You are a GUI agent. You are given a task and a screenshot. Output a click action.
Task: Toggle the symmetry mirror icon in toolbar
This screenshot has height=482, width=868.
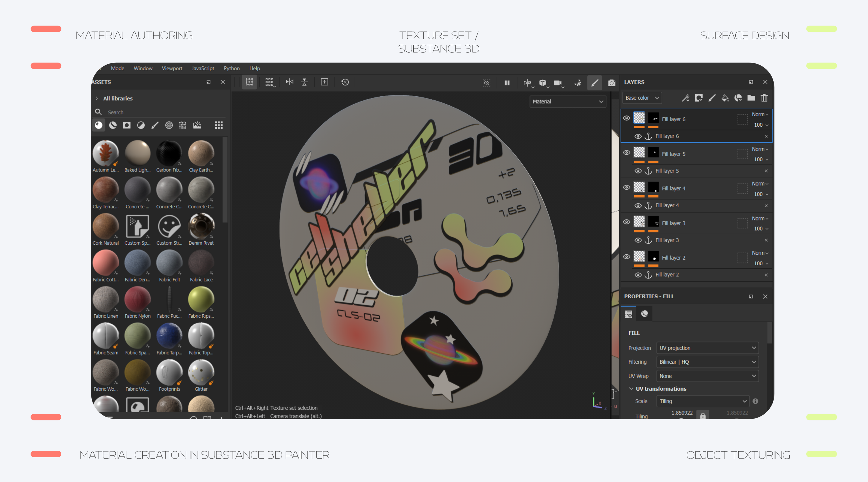pyautogui.click(x=289, y=82)
